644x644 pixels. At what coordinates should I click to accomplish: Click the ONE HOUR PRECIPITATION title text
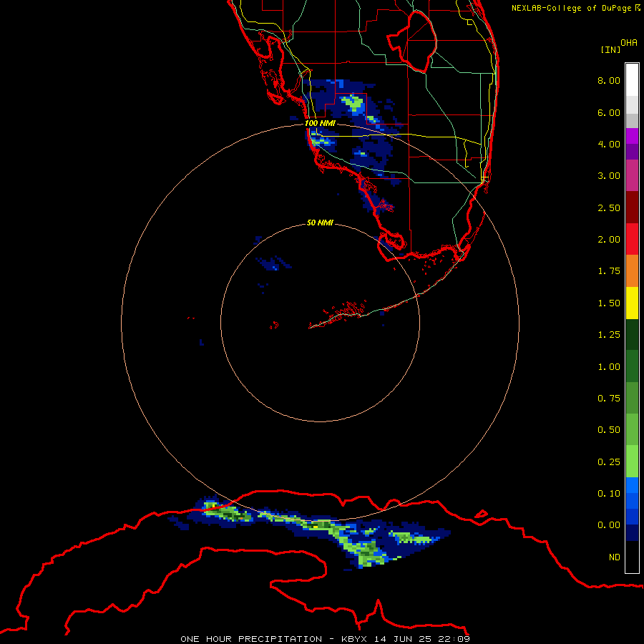251,639
